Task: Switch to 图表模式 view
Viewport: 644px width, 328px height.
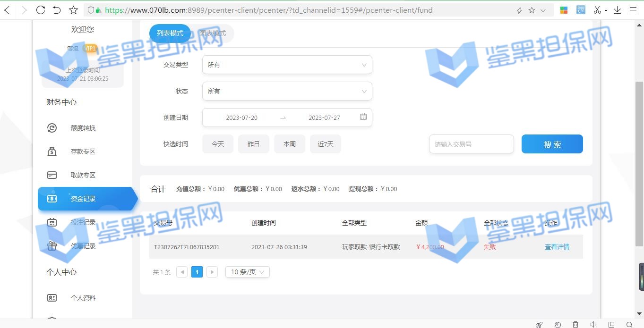Action: pyautogui.click(x=213, y=34)
